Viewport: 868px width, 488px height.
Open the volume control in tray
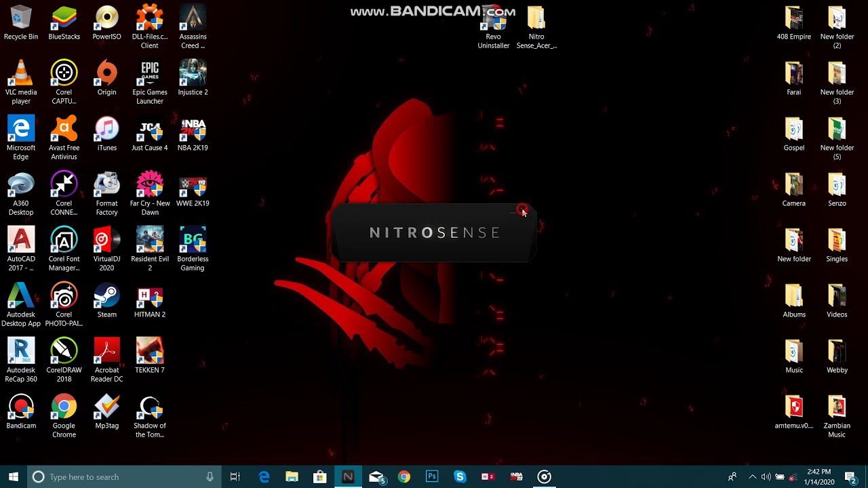(x=766, y=476)
